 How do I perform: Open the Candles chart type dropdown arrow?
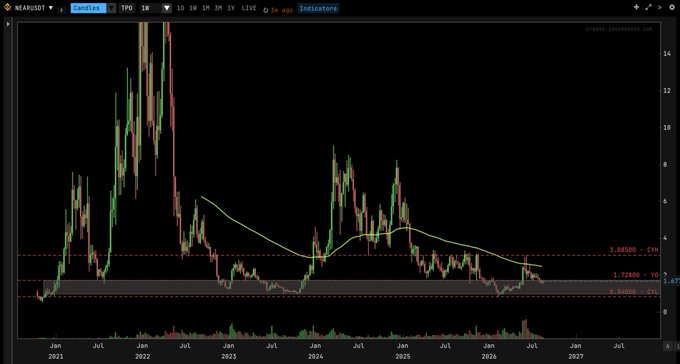click(x=111, y=8)
